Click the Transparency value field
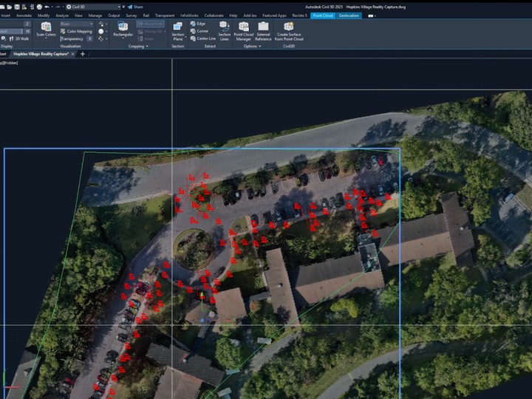This screenshot has width=532, height=399. [89, 39]
